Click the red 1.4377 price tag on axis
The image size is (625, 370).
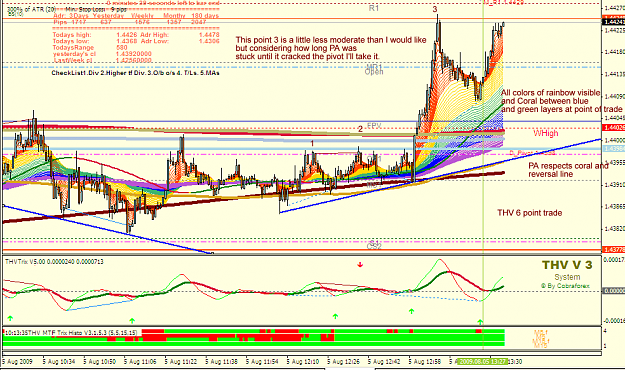[x=613, y=250]
